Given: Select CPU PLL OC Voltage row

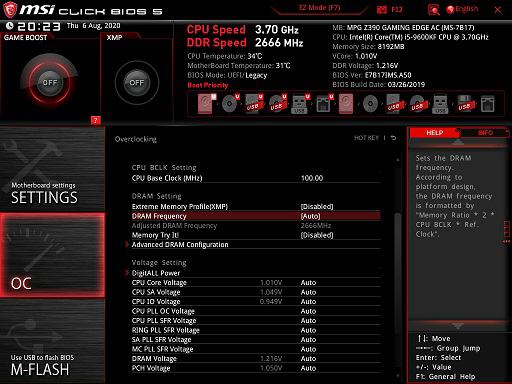Looking at the screenshot, I should 256,311.
